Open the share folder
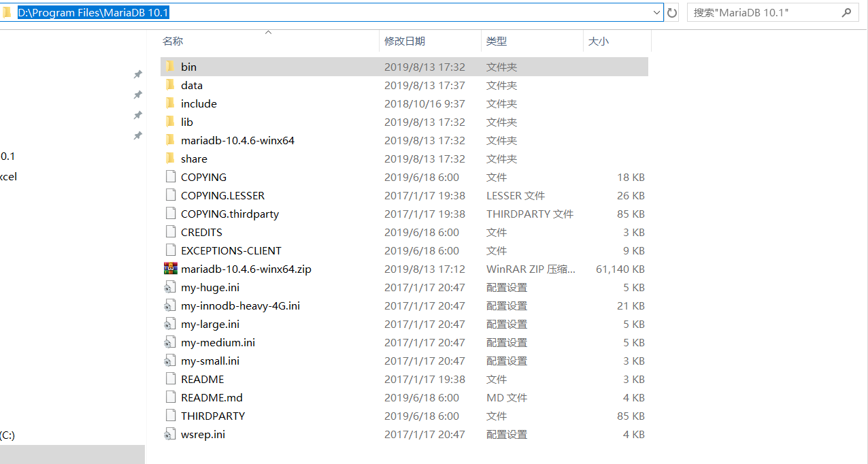 point(194,158)
